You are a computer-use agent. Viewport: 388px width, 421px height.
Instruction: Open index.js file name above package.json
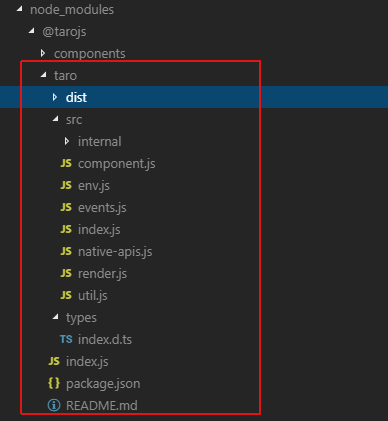coord(87,362)
